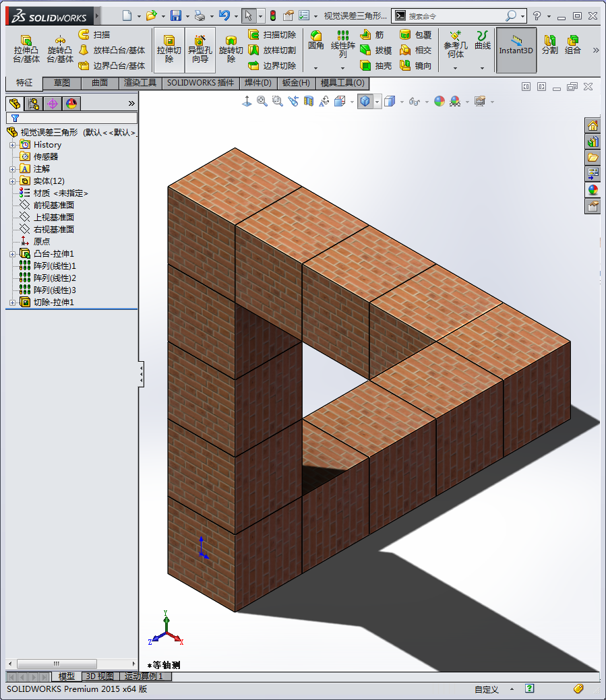This screenshot has height=700, width=606.
Task: Select 扫描切除 swept cut tool
Action: [x=272, y=34]
